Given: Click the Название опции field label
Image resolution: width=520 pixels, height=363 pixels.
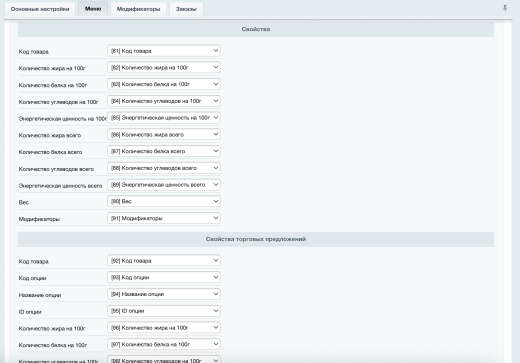Looking at the screenshot, I should pos(40,295).
